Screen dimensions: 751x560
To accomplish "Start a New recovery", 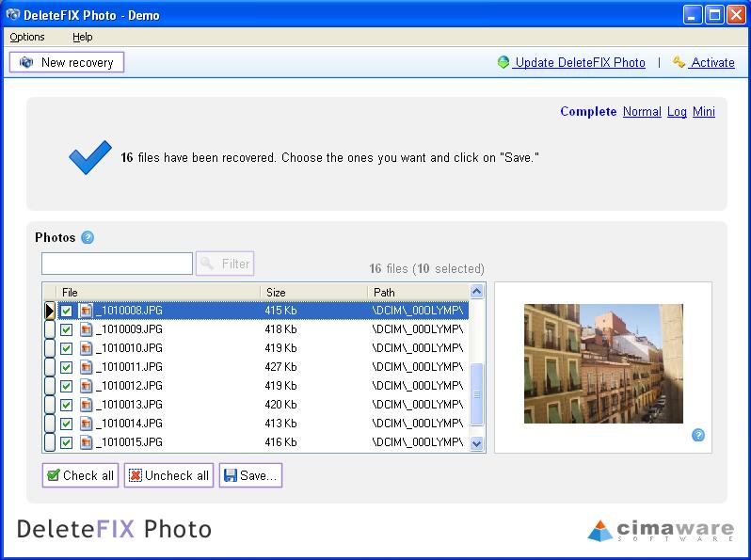I will coord(67,62).
